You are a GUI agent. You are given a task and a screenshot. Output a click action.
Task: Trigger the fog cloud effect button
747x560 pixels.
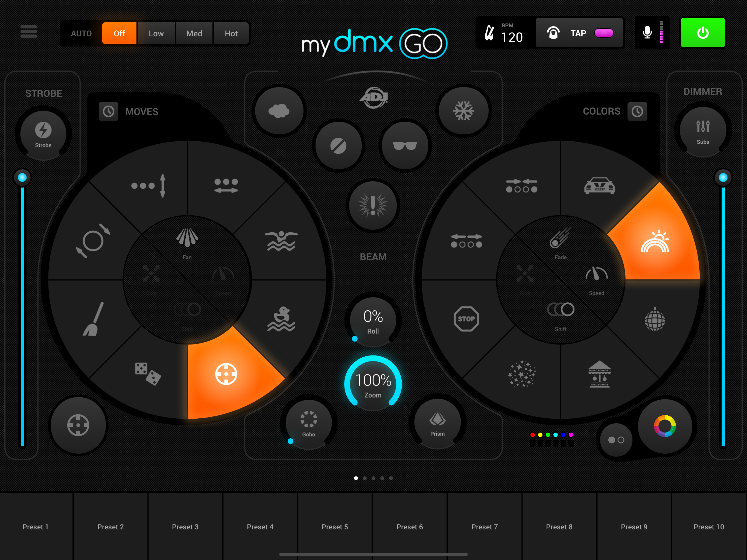pos(279,110)
